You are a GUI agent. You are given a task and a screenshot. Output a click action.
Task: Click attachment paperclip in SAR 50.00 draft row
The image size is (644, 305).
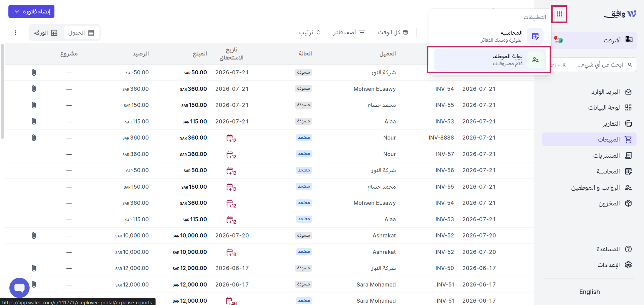[x=34, y=72]
